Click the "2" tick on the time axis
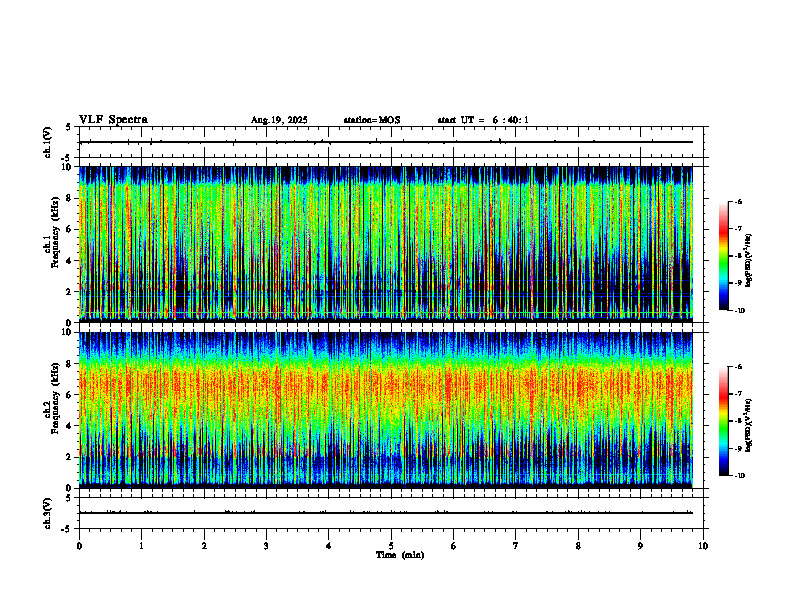Screen dimensions: 792x612 pyautogui.click(x=204, y=546)
